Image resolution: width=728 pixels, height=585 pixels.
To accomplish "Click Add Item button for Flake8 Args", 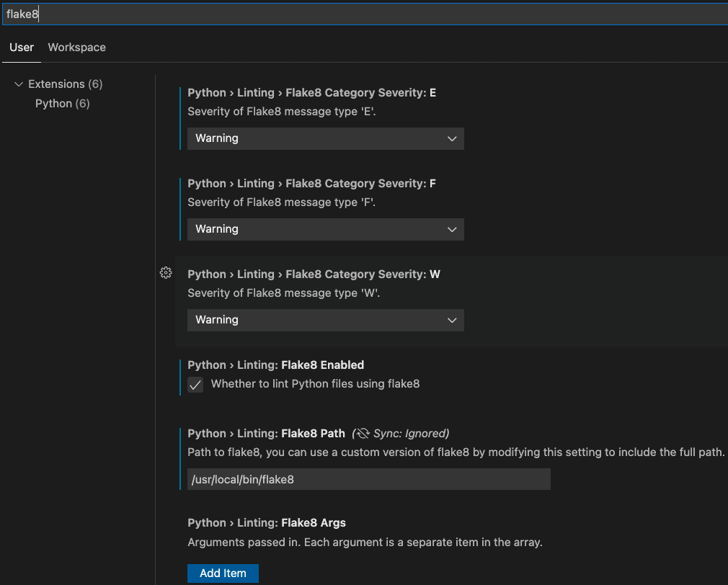I will (223, 573).
